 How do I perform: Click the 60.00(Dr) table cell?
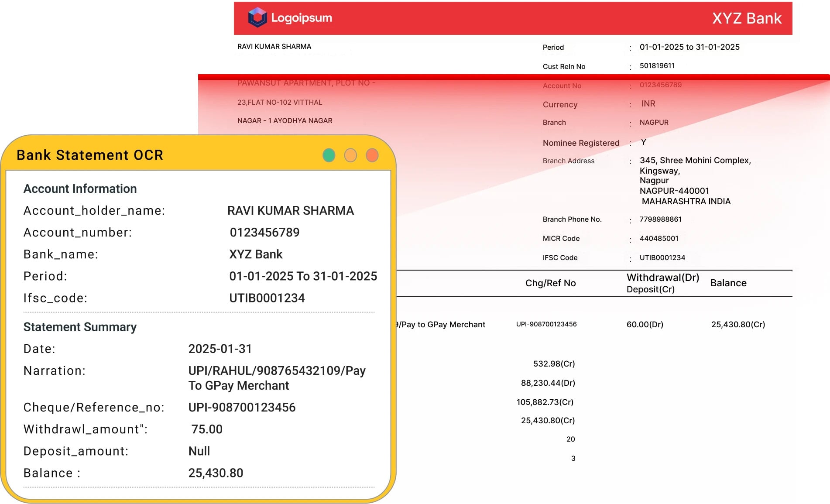[645, 324]
